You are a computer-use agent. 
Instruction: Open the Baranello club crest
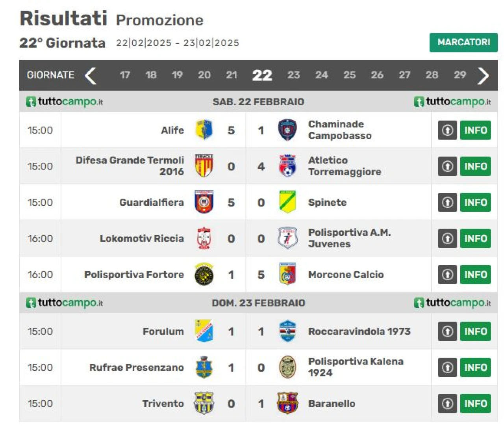(287, 403)
